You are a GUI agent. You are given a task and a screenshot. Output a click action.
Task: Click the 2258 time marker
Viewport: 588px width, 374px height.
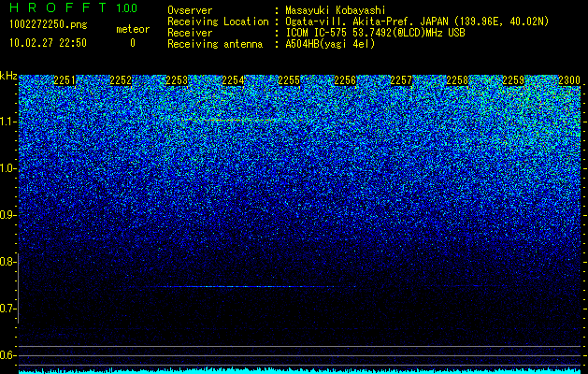pyautogui.click(x=457, y=80)
